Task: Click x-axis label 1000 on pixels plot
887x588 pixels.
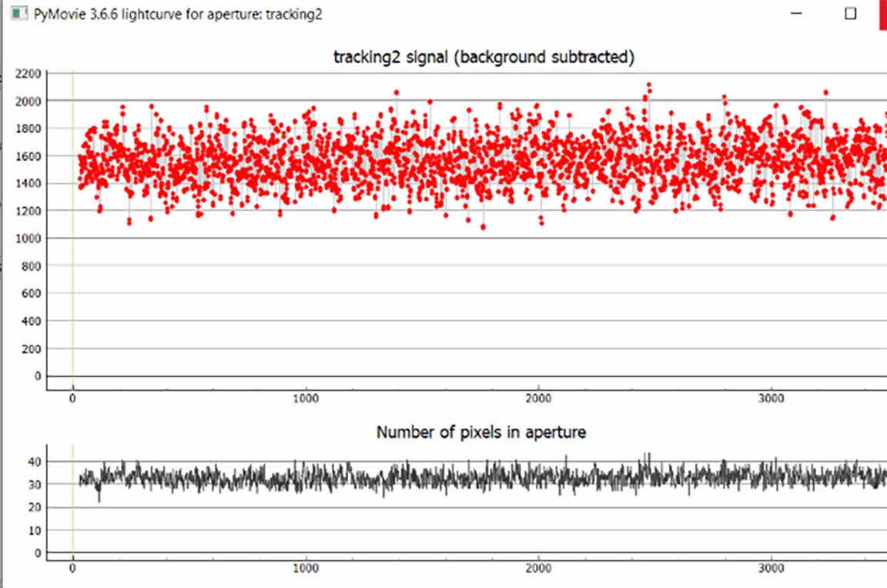Action: [x=306, y=568]
